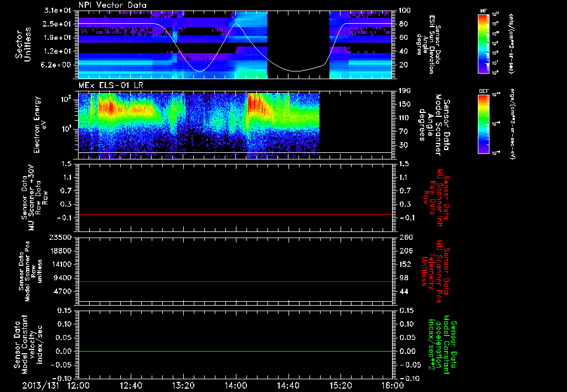Click the '18800' scanner position tick value
This screenshot has width=567, height=392.
click(x=61, y=251)
